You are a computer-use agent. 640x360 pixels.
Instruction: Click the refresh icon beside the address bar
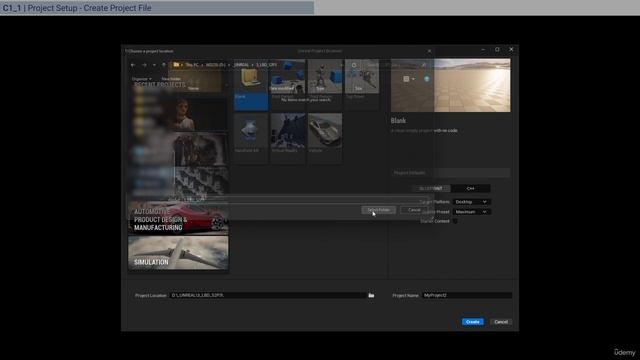pyautogui.click(x=354, y=65)
